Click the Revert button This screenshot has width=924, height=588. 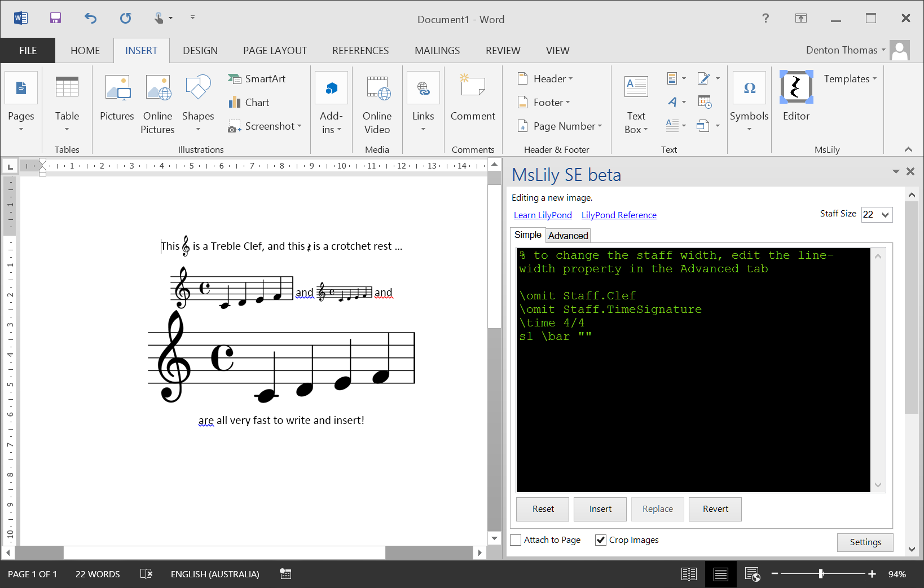[715, 509]
